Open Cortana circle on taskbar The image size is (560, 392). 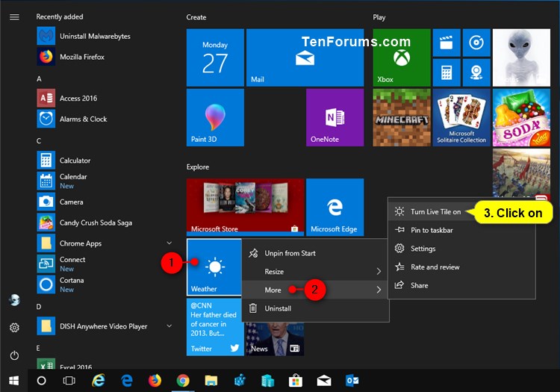pos(41,381)
